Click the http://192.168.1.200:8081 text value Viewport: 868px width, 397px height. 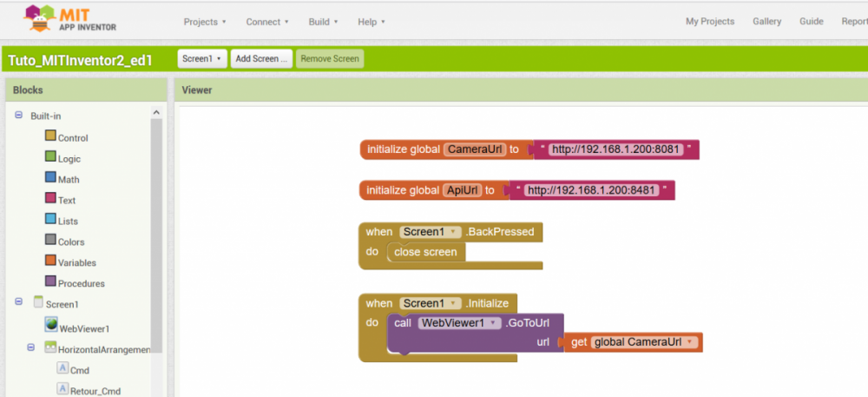pos(616,149)
